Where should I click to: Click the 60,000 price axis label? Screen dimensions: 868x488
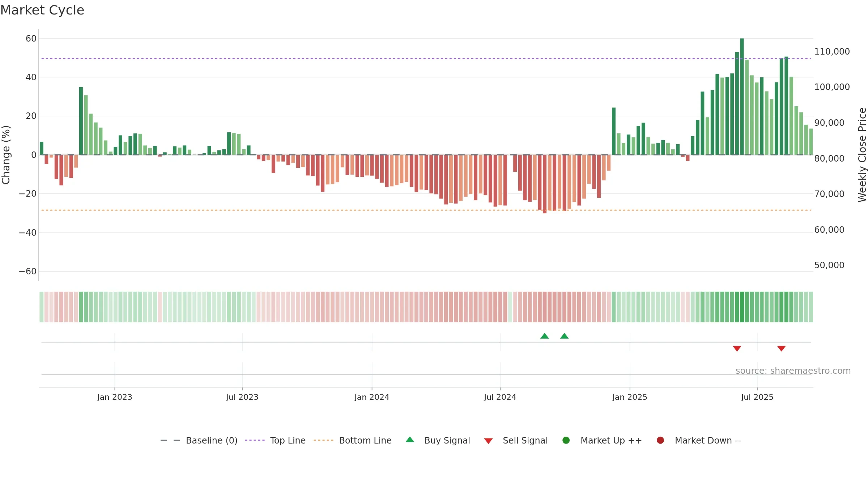829,230
